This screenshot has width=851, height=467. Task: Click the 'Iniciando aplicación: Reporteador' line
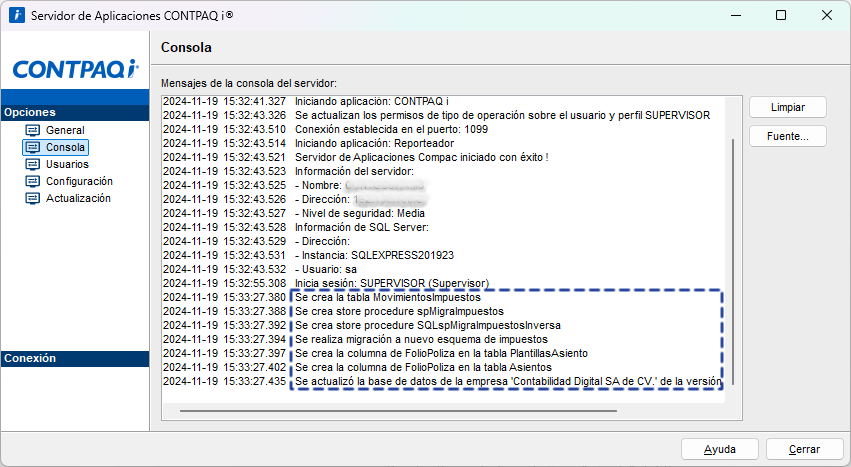click(374, 143)
